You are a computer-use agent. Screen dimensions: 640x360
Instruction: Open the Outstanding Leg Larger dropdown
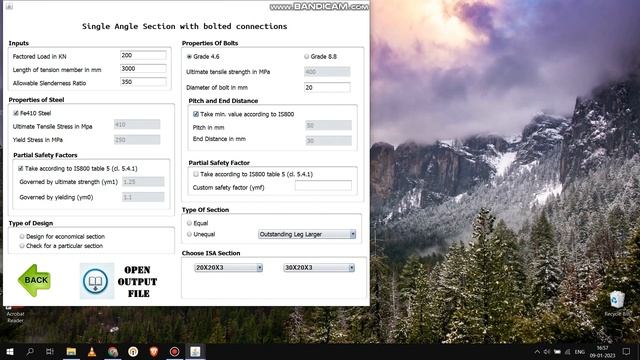(x=307, y=234)
